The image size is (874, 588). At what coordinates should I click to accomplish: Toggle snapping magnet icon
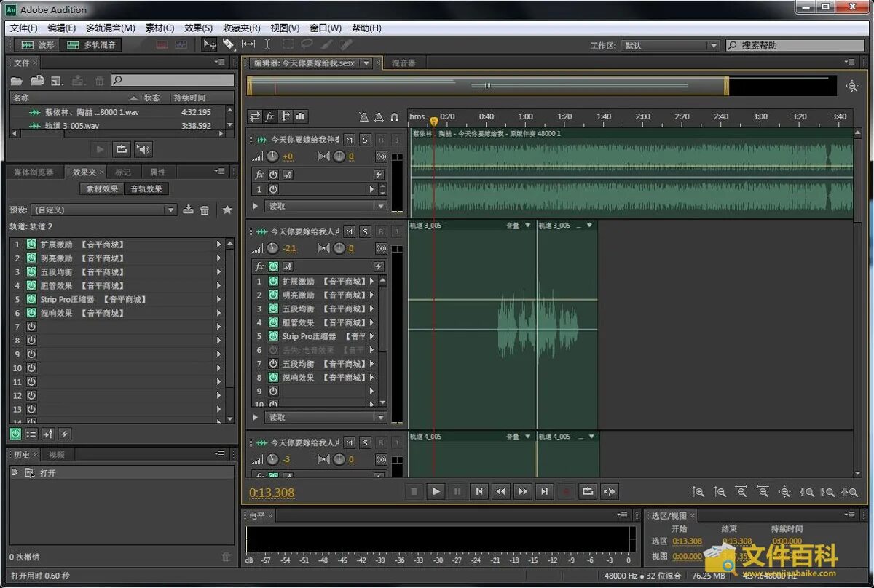click(395, 116)
